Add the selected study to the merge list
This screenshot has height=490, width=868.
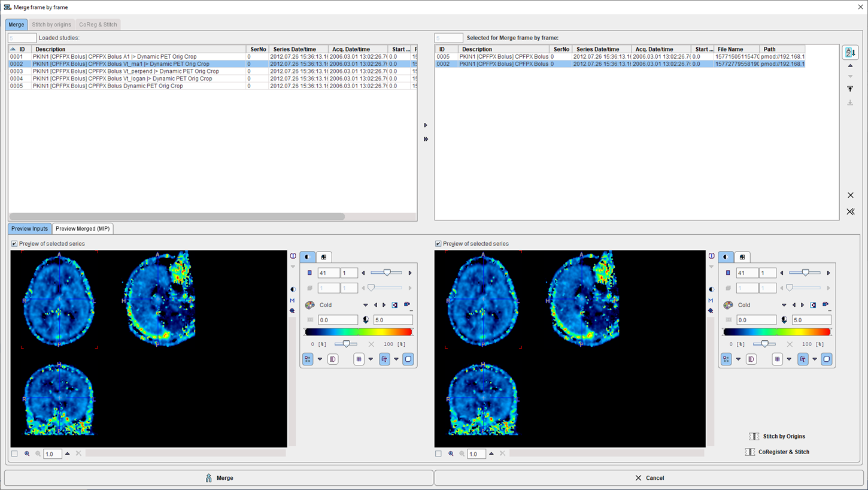(x=426, y=125)
